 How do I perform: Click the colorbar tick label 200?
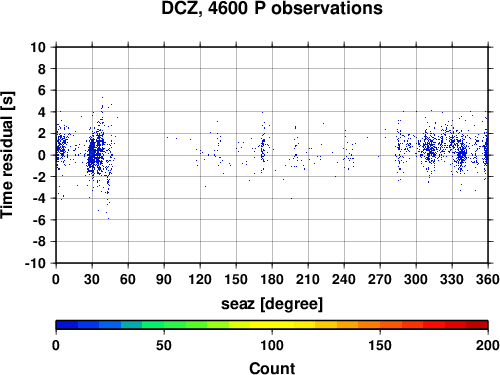[x=488, y=345]
